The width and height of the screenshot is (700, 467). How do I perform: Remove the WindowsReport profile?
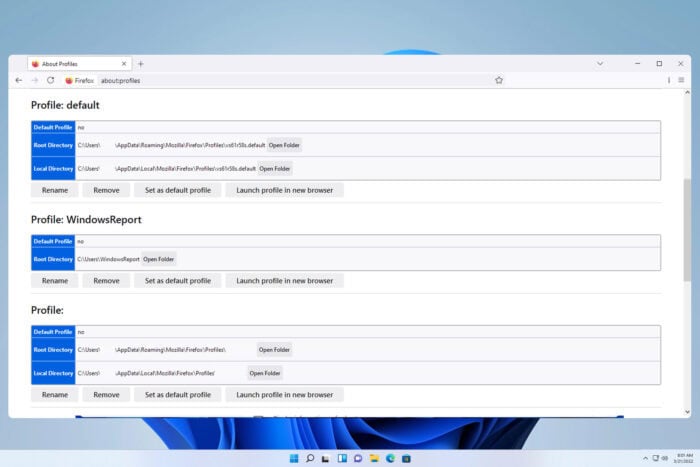pyautogui.click(x=106, y=281)
